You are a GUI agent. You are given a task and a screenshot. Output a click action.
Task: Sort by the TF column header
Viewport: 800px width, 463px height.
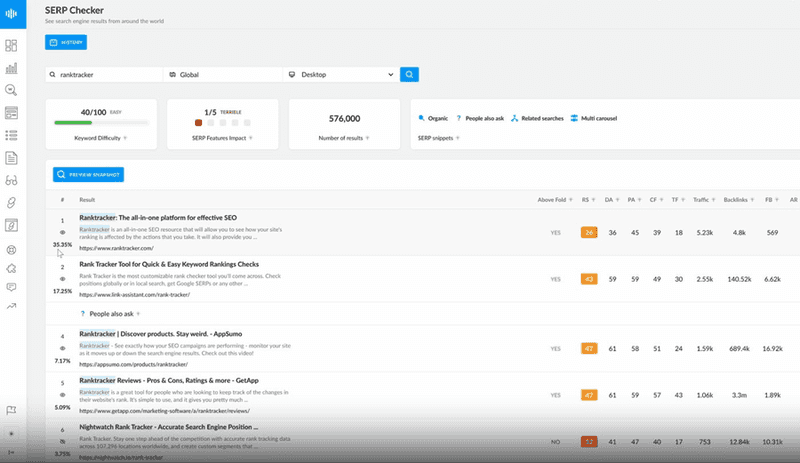(x=678, y=200)
